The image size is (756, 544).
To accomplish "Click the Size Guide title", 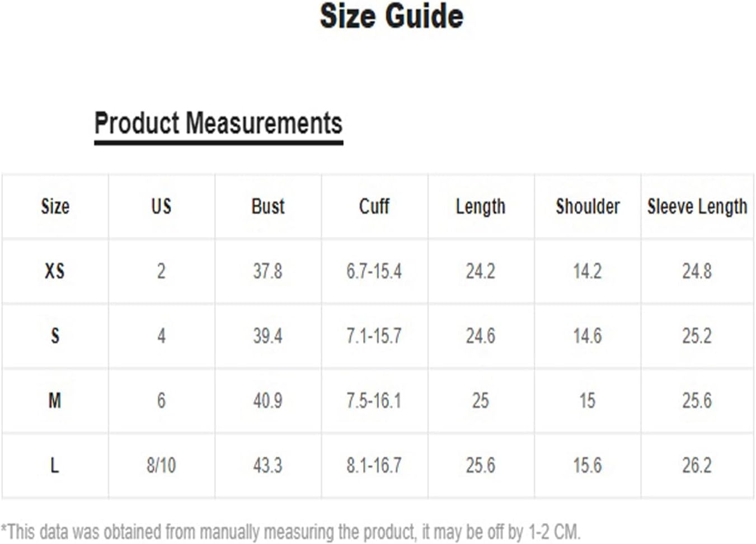I will pyautogui.click(x=391, y=16).
